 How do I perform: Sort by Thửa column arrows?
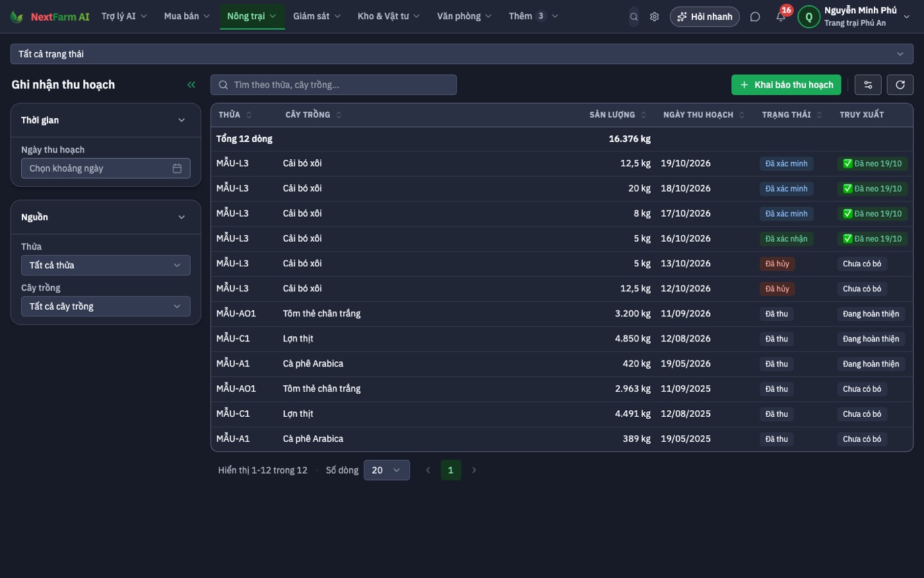click(249, 115)
